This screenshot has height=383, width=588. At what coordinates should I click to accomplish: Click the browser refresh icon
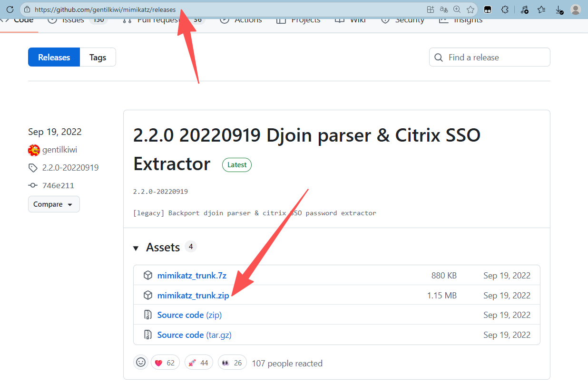pos(10,9)
